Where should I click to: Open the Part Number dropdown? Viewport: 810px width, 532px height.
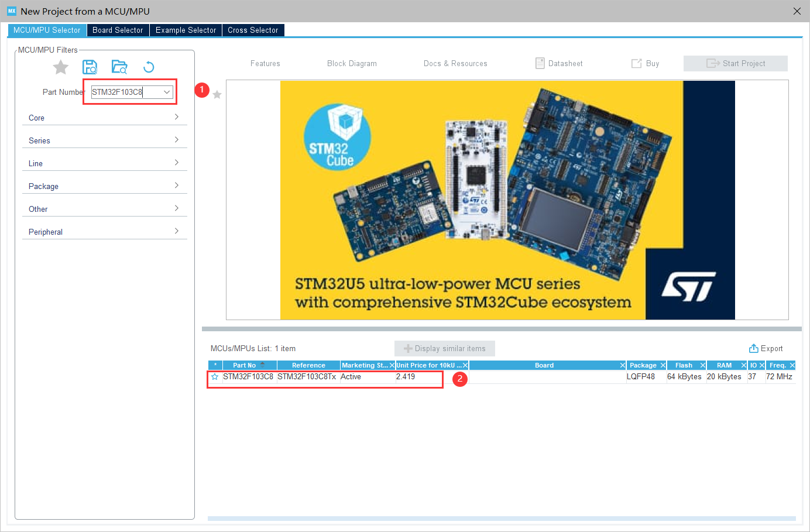click(166, 92)
